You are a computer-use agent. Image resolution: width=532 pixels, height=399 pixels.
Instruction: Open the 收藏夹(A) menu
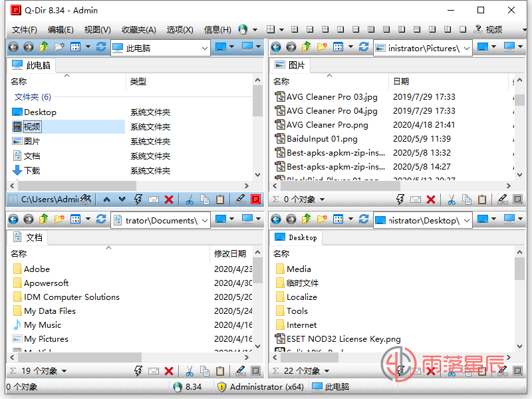tap(139, 30)
